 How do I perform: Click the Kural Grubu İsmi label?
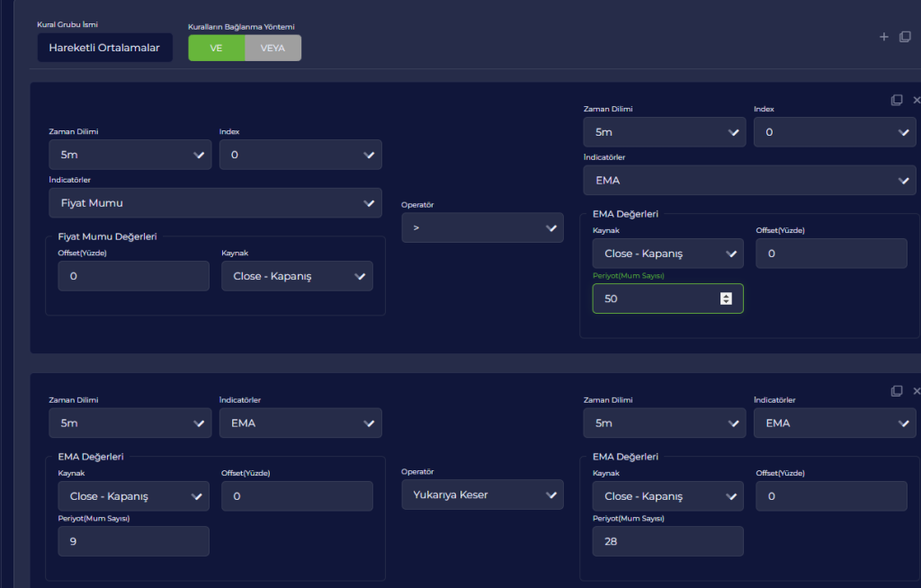(x=67, y=24)
